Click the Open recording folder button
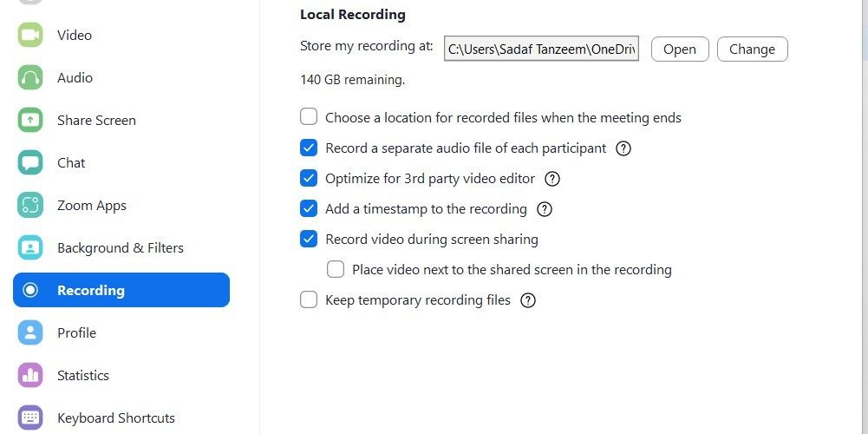 (x=680, y=49)
